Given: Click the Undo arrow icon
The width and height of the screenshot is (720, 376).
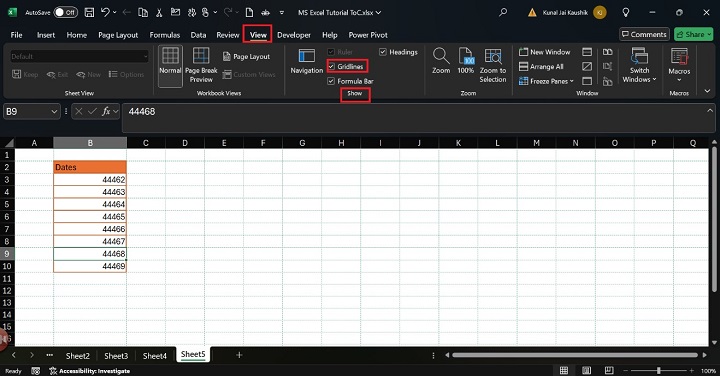Looking at the screenshot, I should click(x=105, y=12).
